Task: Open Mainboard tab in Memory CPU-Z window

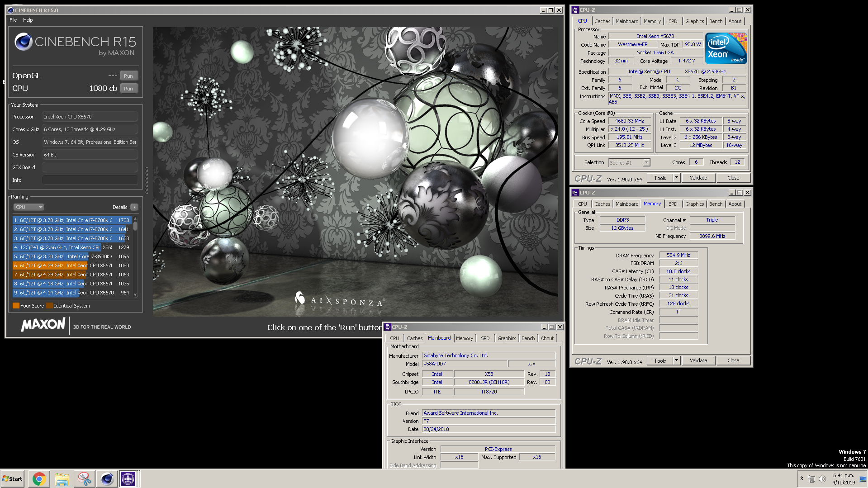Action: point(626,204)
